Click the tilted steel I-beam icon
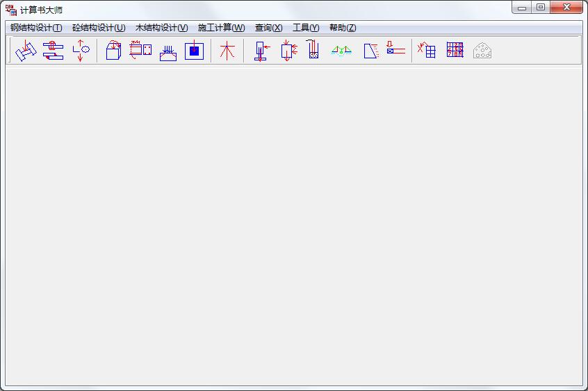Viewport: 588px width, 391px height. tap(26, 51)
